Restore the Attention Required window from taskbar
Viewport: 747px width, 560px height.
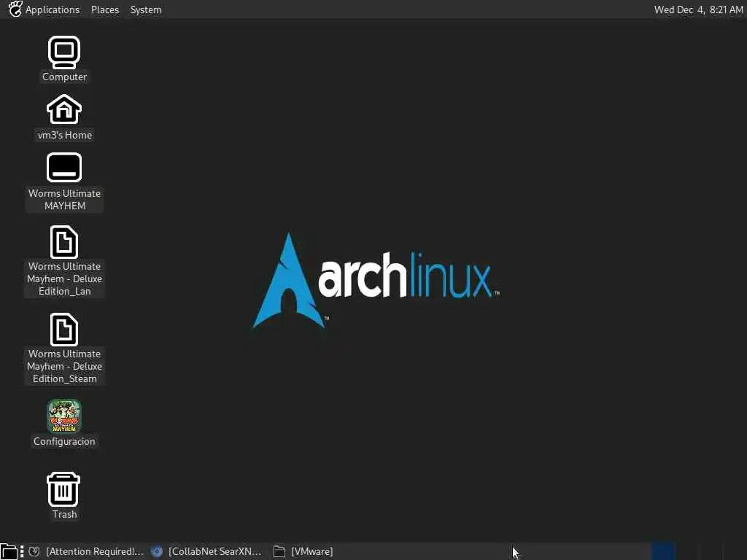pos(88,551)
